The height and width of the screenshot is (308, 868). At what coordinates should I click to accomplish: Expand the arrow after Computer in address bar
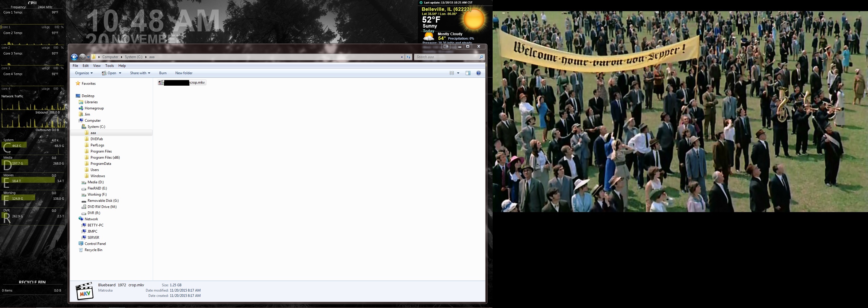pyautogui.click(x=122, y=57)
